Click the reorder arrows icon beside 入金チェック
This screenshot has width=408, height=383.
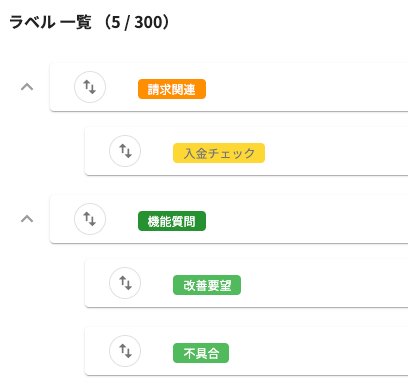125,151
